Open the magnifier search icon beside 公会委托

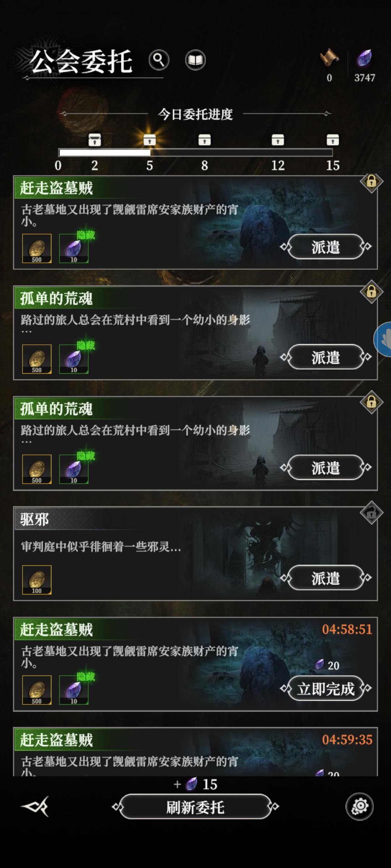pos(159,60)
